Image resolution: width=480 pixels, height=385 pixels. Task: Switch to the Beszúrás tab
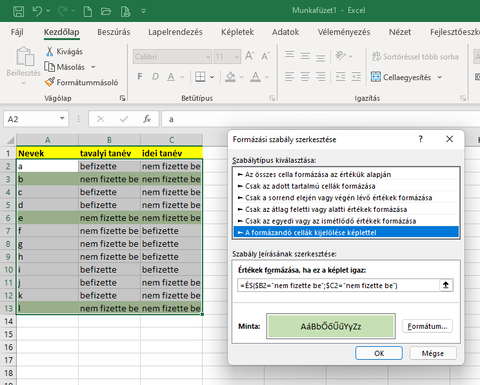click(114, 32)
